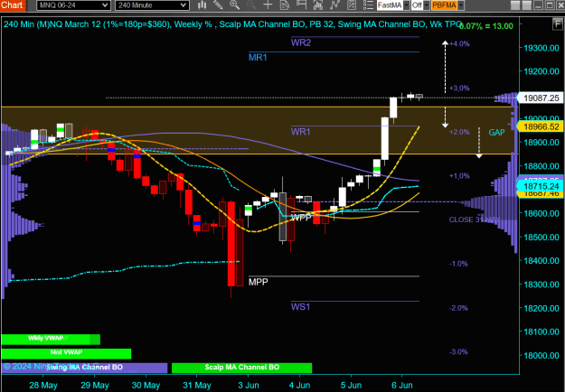This screenshot has width=565, height=392.
Task: Open the chart style bars icon
Action: pos(202,5)
